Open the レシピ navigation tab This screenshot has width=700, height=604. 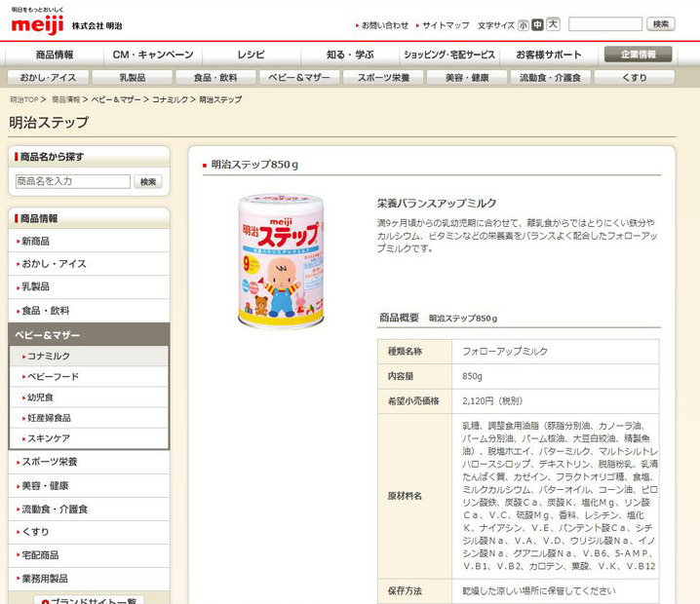[252, 55]
